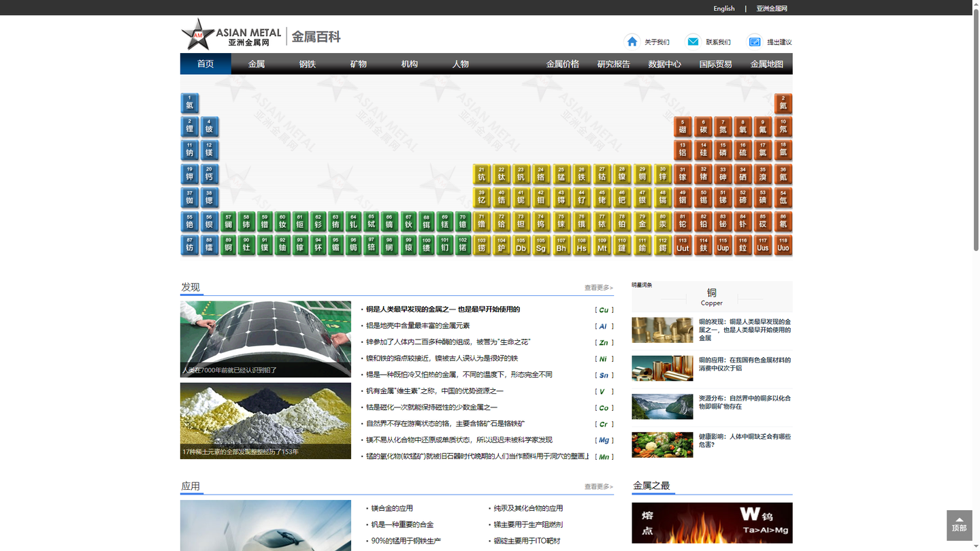Open the 机构 navigation menu item

[x=410, y=64]
